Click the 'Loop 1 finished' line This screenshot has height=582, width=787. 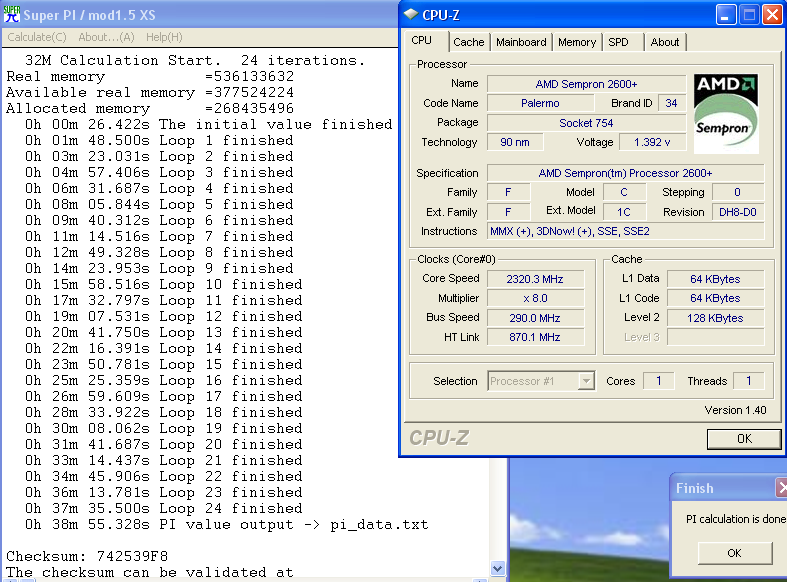coord(159,140)
